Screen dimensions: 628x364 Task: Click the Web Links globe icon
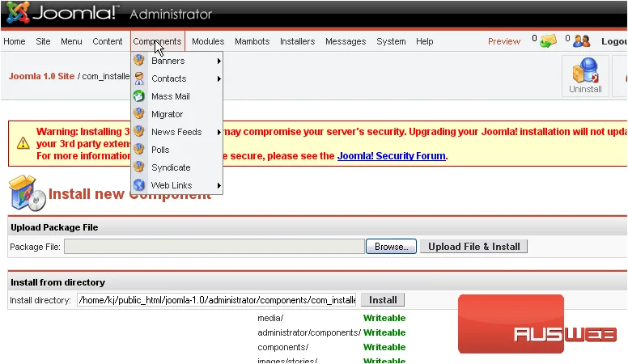tap(139, 185)
